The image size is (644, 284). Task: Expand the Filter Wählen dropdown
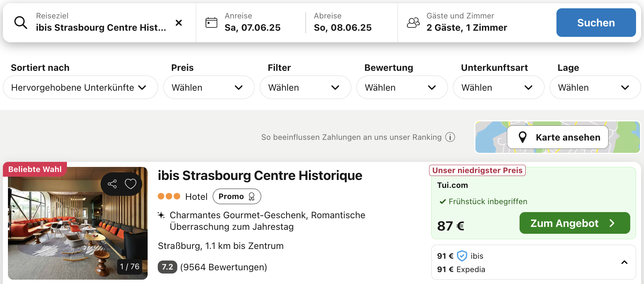305,87
